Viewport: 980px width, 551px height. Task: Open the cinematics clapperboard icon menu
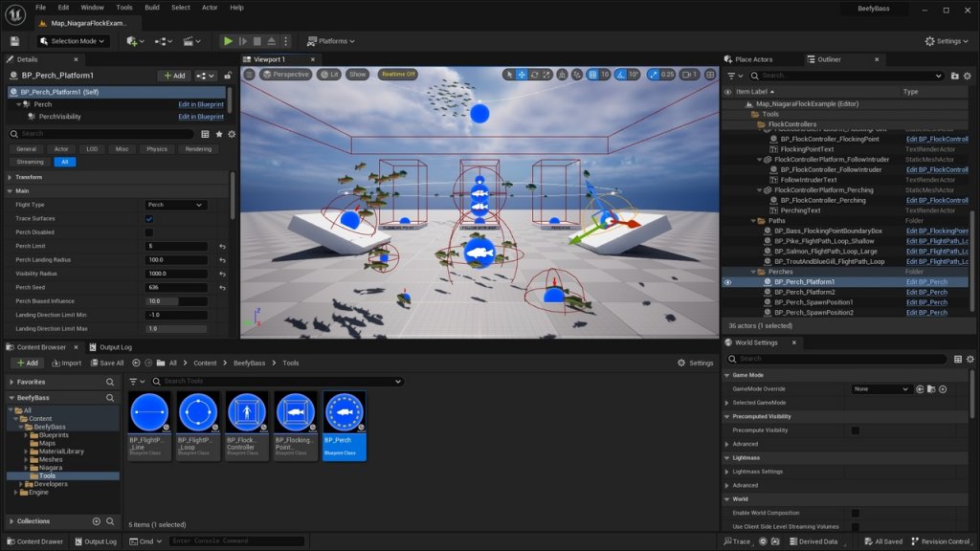[191, 41]
